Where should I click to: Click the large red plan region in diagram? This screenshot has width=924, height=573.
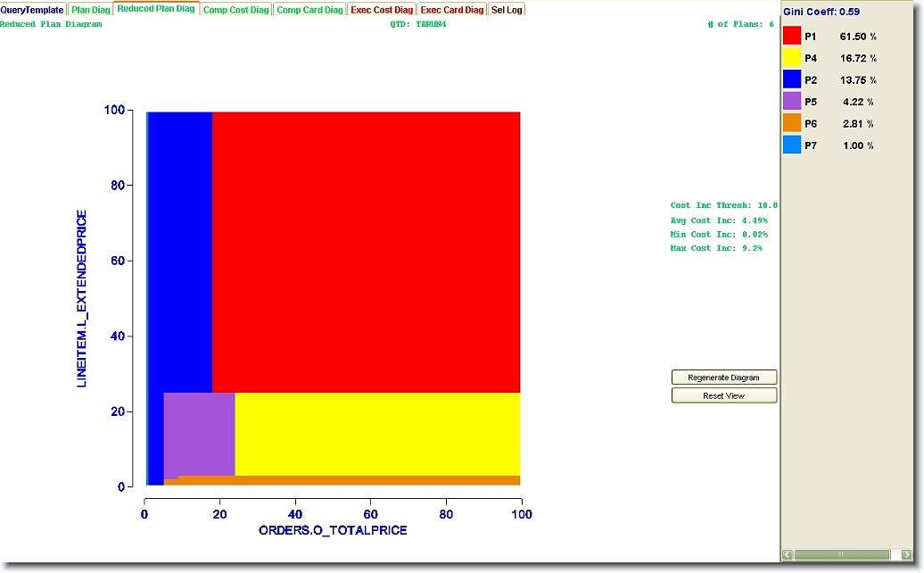(366, 250)
